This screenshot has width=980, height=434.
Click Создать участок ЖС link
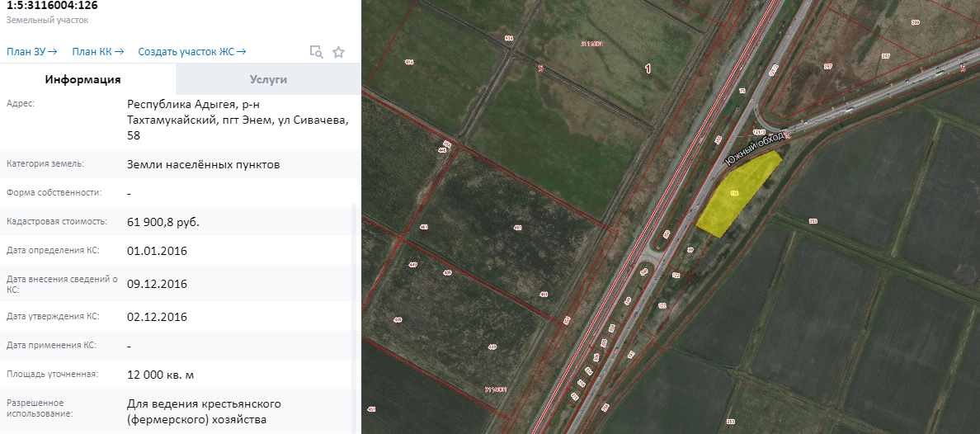point(191,52)
